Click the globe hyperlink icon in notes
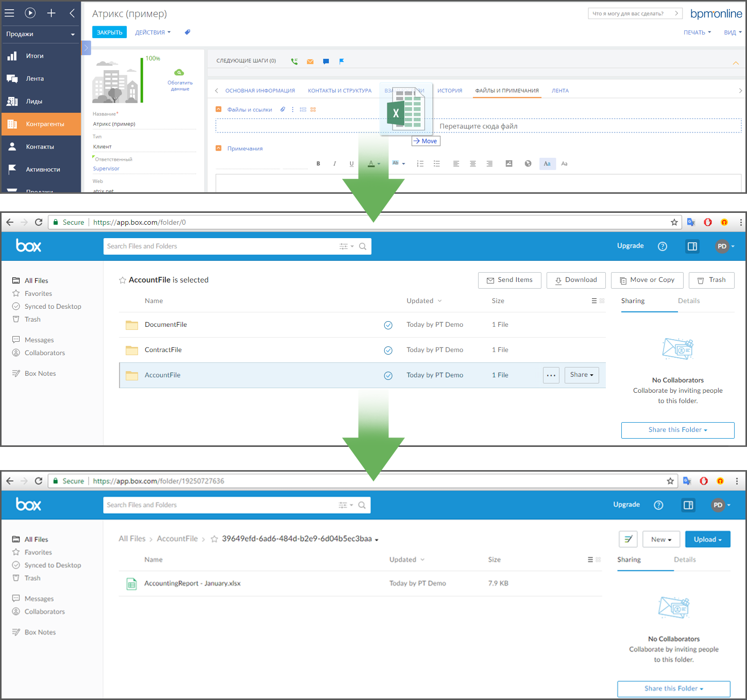 coord(528,164)
